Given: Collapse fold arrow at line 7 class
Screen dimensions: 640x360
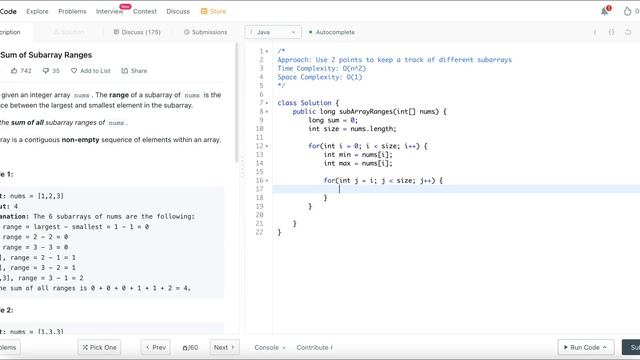Looking at the screenshot, I should tap(267, 103).
